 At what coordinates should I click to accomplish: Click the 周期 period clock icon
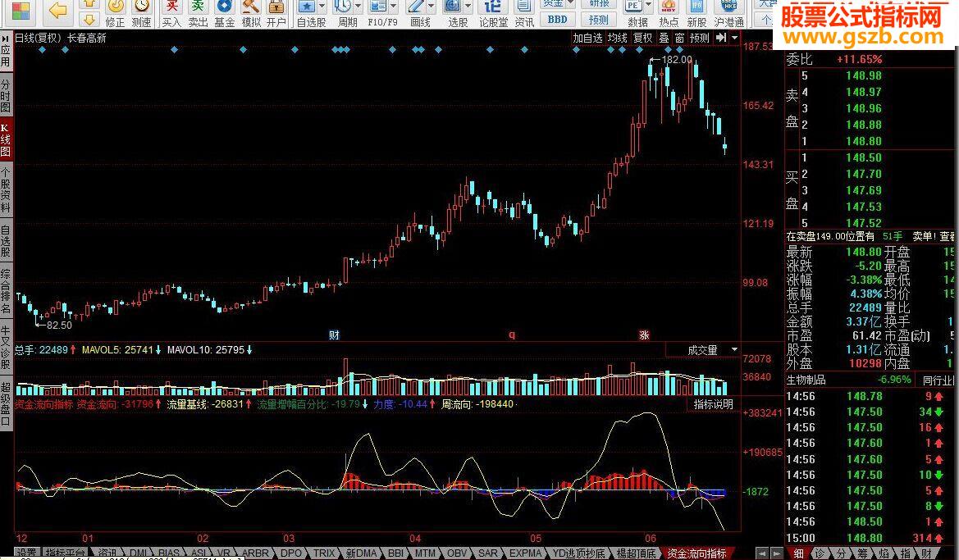pyautogui.click(x=343, y=6)
